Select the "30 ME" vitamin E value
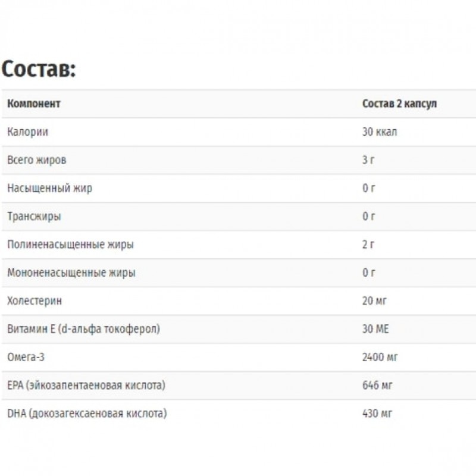The height and width of the screenshot is (476, 476). coord(375,329)
